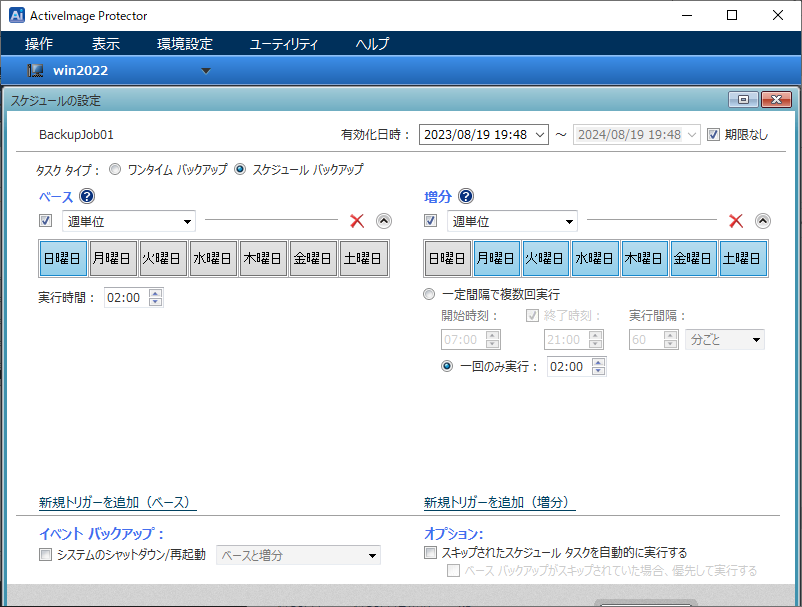Image resolution: width=802 pixels, height=607 pixels.
Task: Open the incremental 週単位 dropdown
Action: pos(513,221)
